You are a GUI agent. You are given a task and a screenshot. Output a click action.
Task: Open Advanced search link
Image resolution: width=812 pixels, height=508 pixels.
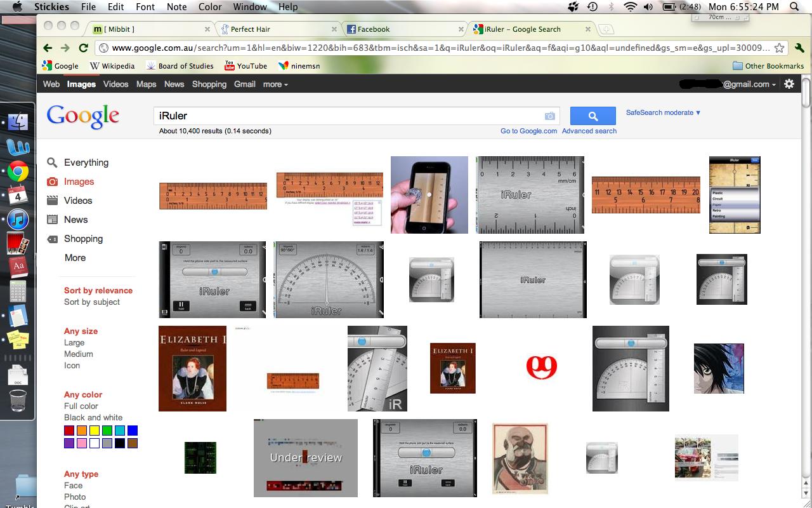click(589, 131)
